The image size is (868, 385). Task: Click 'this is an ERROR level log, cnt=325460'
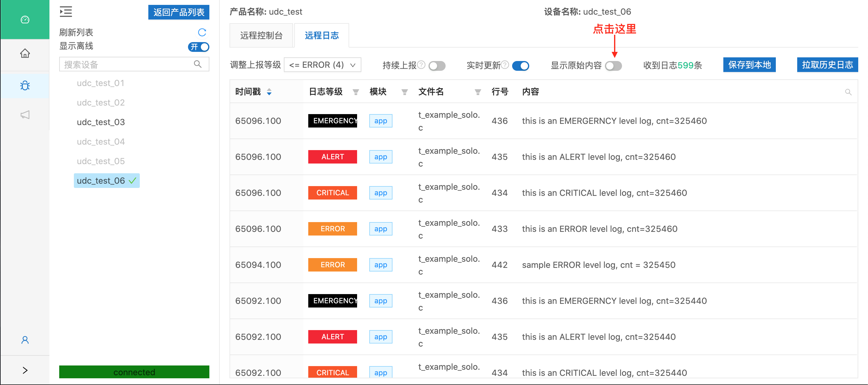[x=599, y=229]
